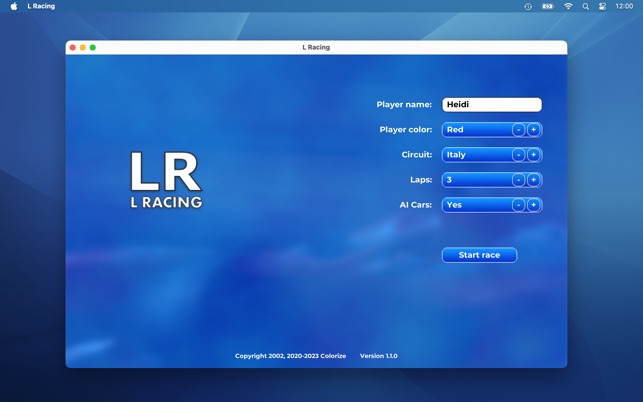Click the Player name label

point(404,105)
